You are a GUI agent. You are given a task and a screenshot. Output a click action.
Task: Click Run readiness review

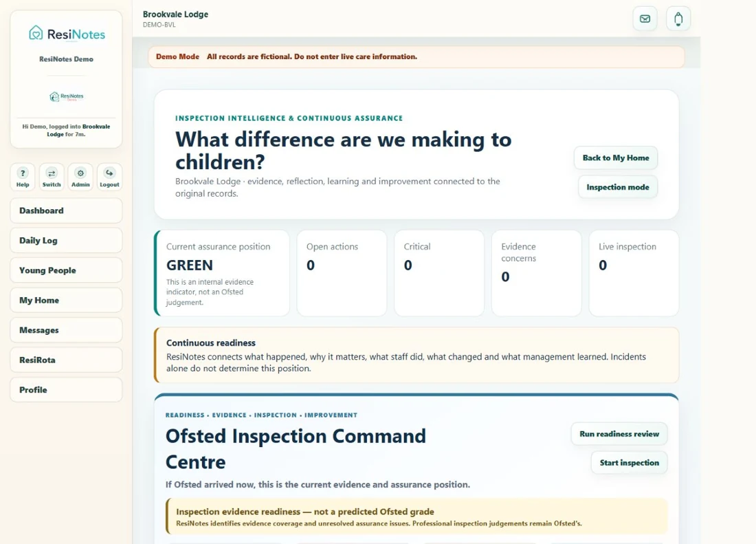[x=619, y=434]
